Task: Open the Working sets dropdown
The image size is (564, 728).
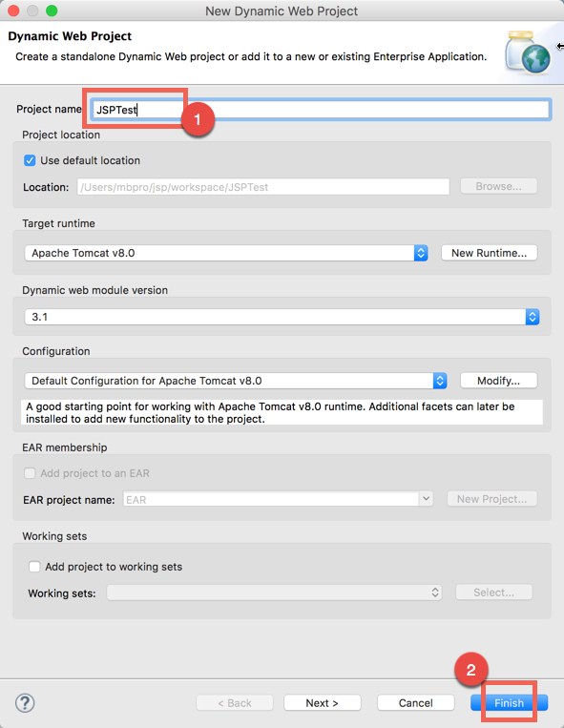Action: [x=274, y=593]
